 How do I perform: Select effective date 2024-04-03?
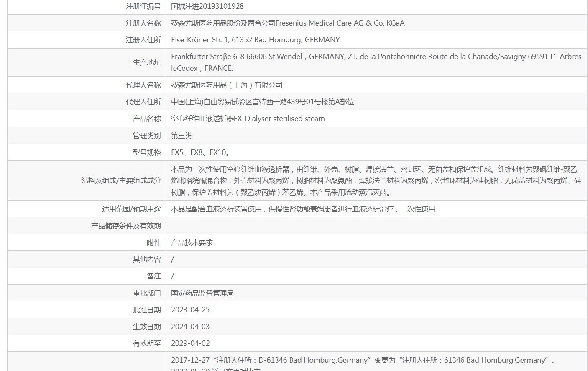pyautogui.click(x=190, y=327)
